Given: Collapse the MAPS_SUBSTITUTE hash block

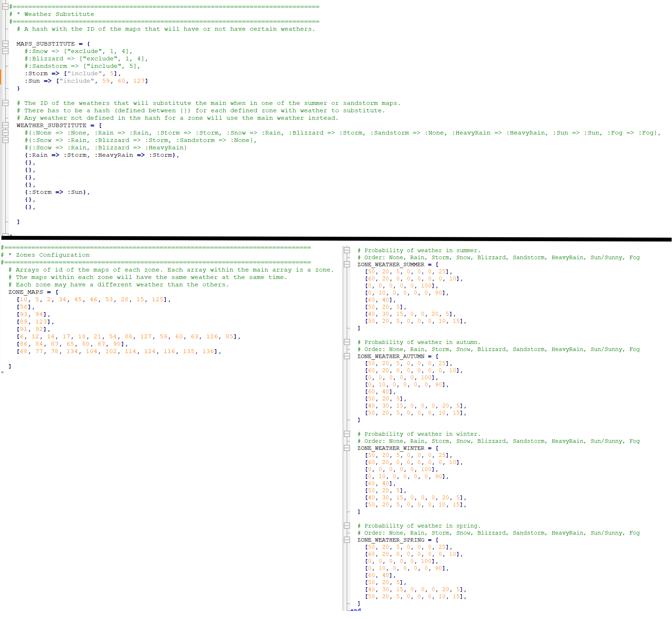Looking at the screenshot, I should click(5, 44).
